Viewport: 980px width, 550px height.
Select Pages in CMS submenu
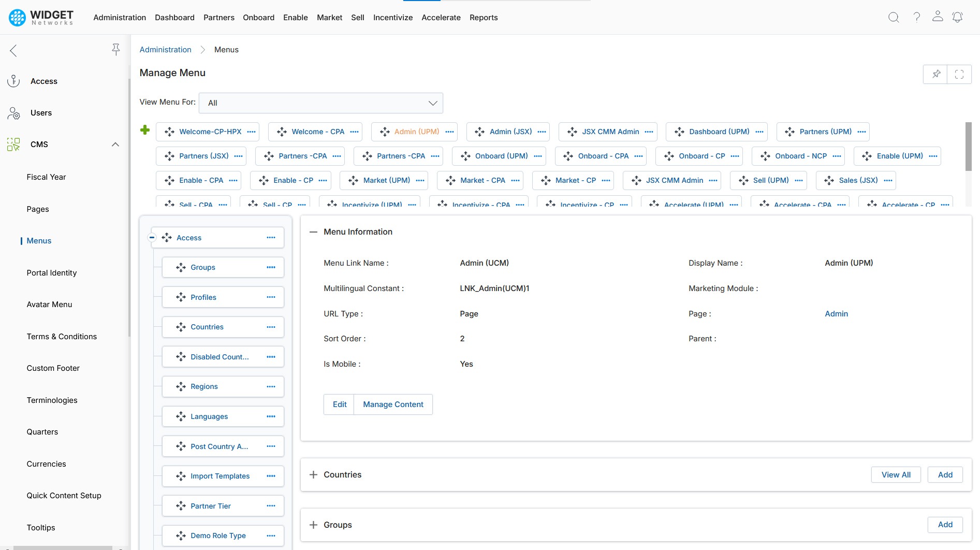[x=38, y=209]
